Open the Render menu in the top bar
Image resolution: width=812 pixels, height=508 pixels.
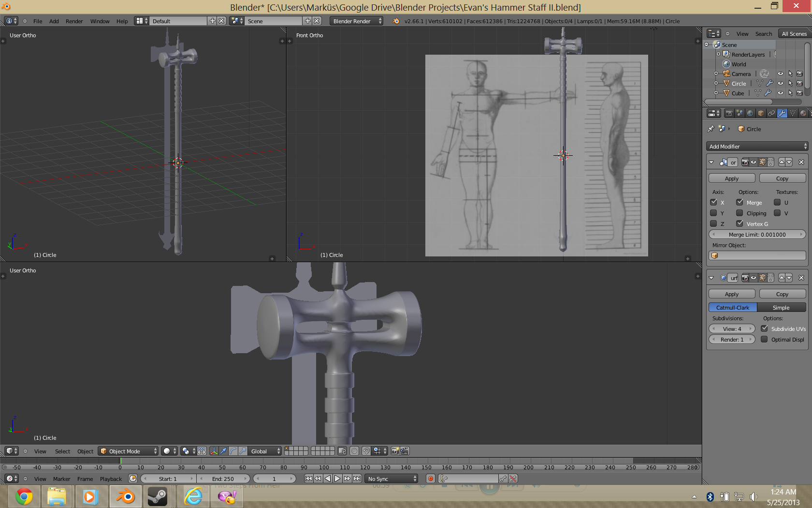coord(74,21)
